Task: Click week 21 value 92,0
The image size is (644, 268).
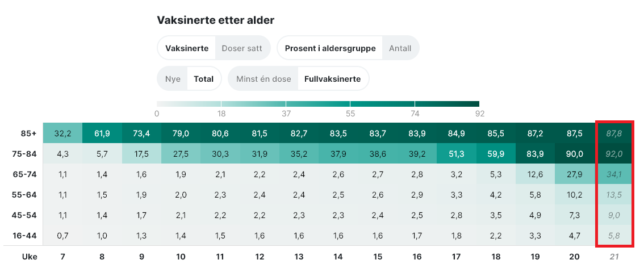Action: (614, 154)
